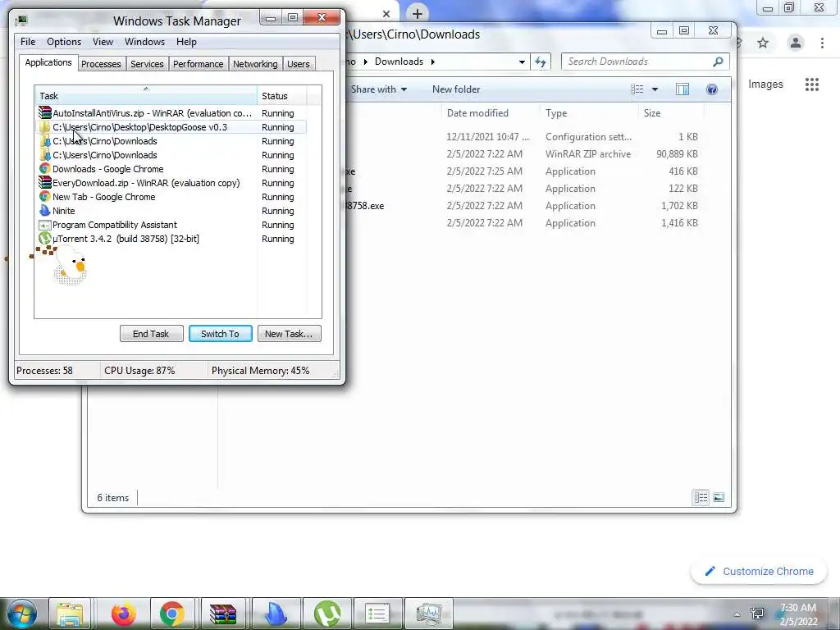The height and width of the screenshot is (630, 840).
Task: Open the view options dropdown arrow
Action: 655,89
